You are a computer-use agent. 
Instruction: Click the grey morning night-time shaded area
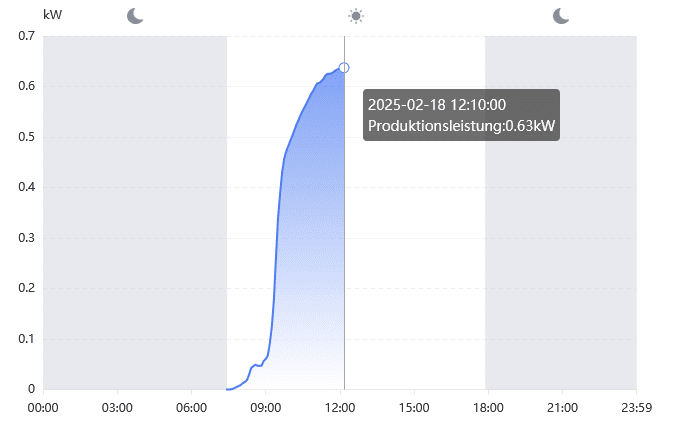(x=135, y=210)
